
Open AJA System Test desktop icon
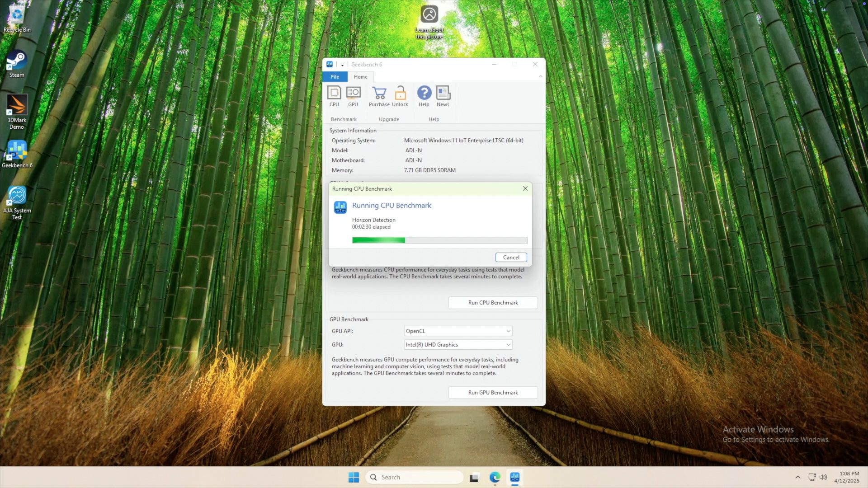(17, 202)
